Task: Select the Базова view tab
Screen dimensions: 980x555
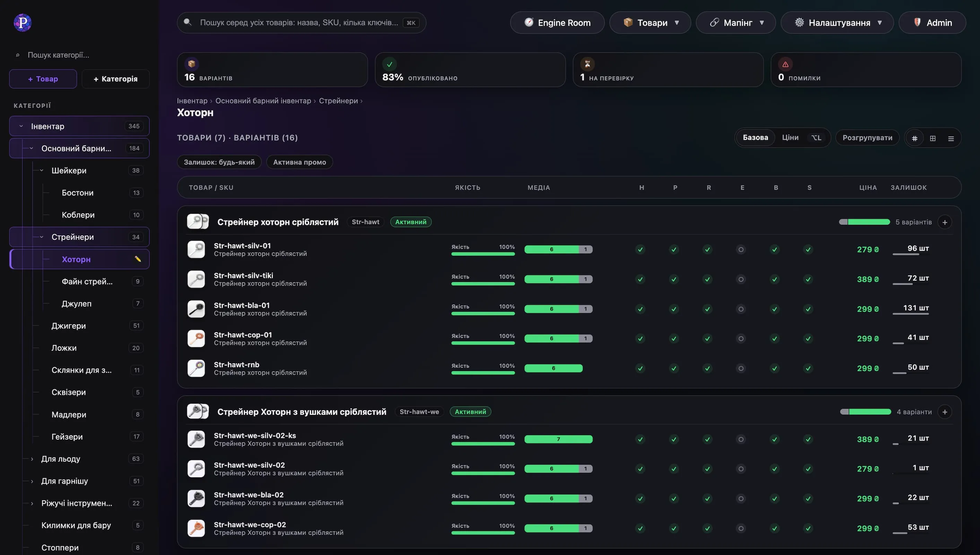Action: [x=755, y=138]
